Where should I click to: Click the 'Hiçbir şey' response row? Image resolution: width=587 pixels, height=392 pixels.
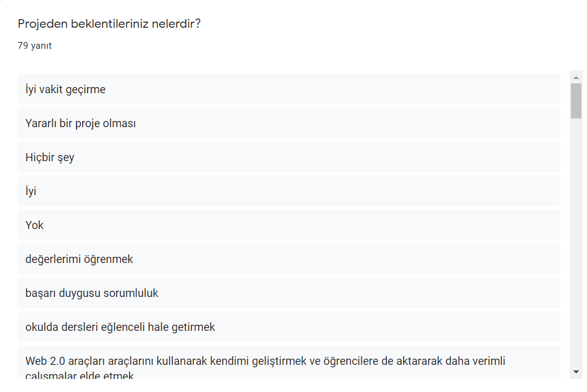[x=49, y=157]
